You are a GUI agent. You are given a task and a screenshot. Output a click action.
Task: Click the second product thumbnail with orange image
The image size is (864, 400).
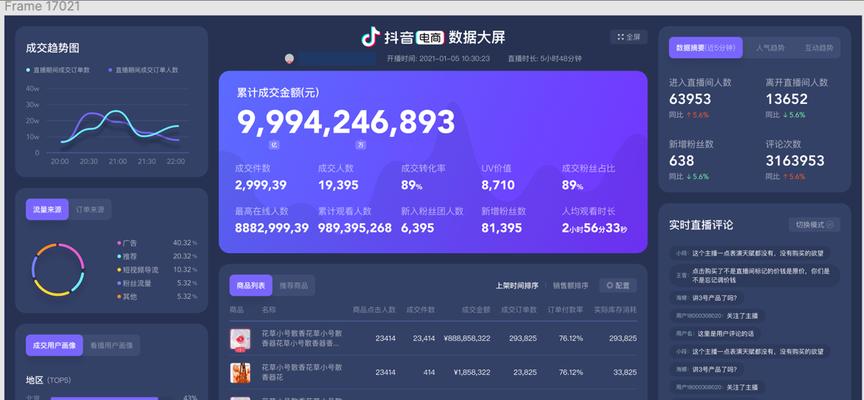240,373
